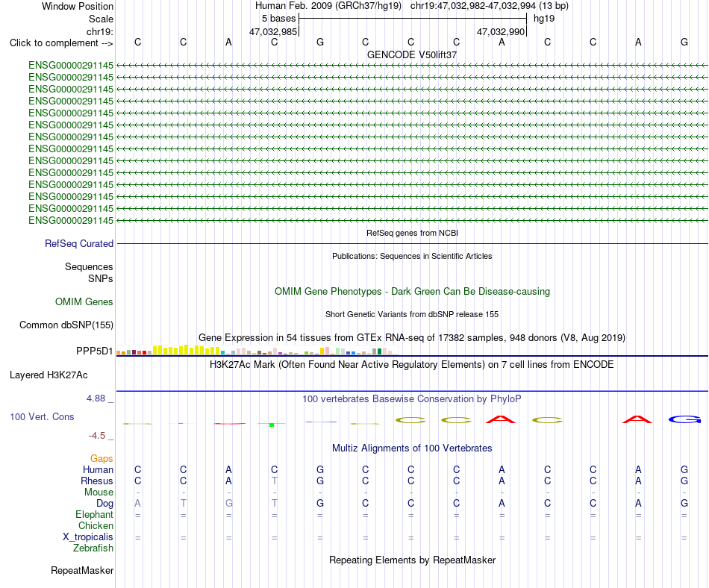Select the Rhesus species label
This screenshot has width=709, height=588.
(x=97, y=481)
